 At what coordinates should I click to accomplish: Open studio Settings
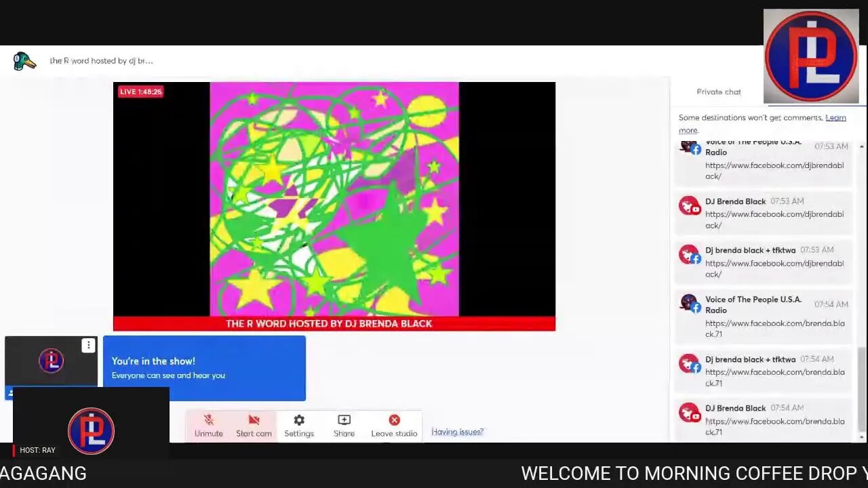299,426
